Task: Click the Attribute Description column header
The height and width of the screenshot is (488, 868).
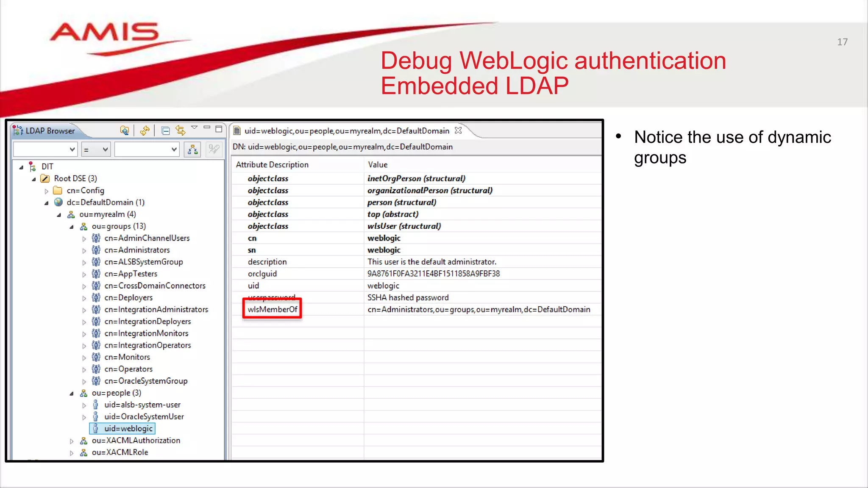Action: pos(272,165)
